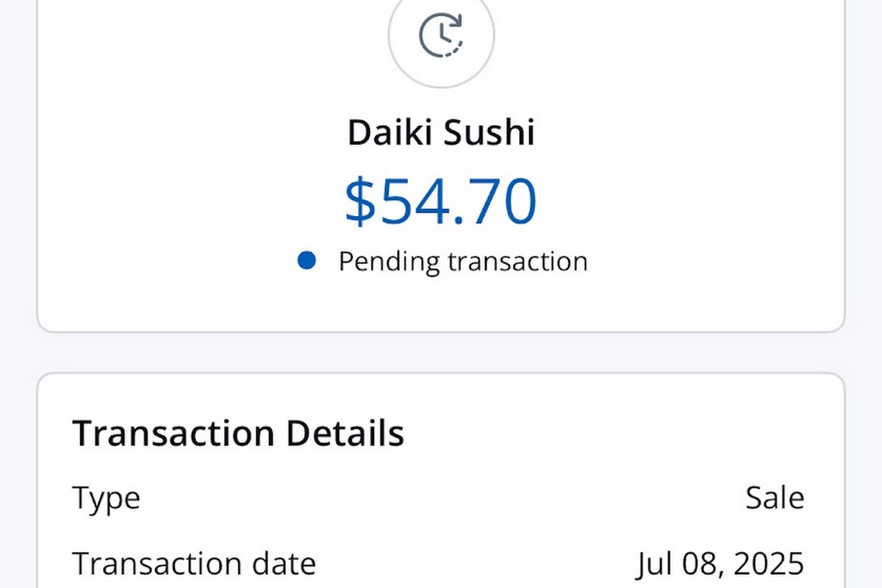Click the Daiki Sushi summary card
Screen dimensions: 882x588
441,166
